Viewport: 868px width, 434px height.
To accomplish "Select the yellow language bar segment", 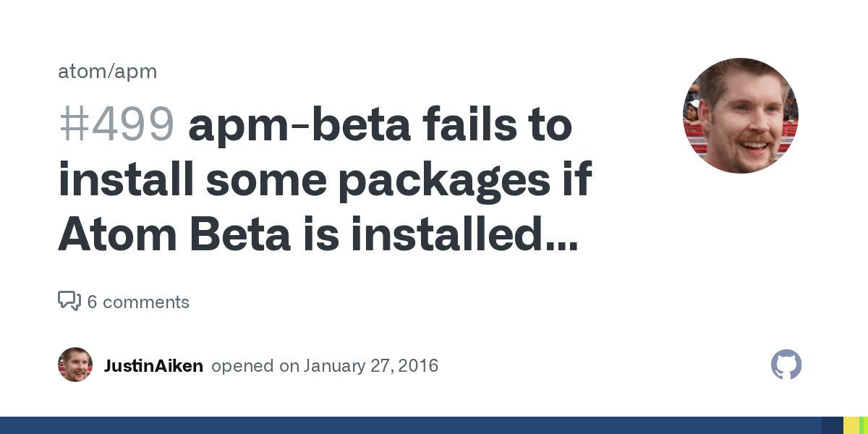I will coord(851,425).
